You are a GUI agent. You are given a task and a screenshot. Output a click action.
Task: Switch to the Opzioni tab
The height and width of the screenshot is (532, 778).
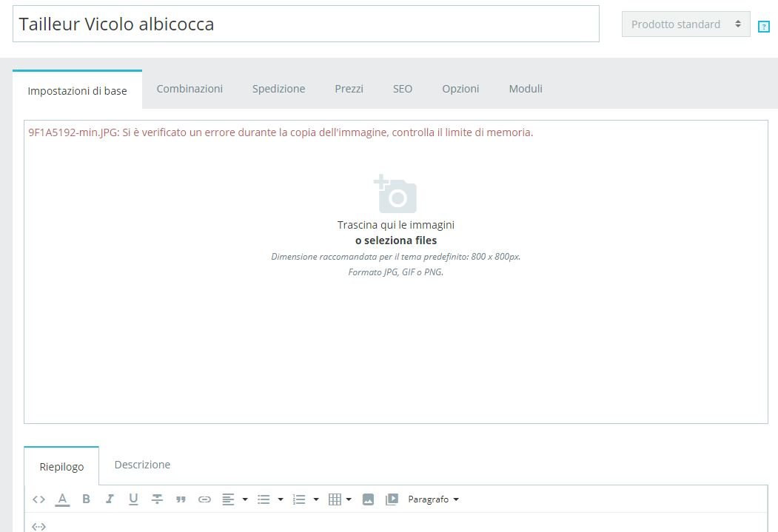460,89
